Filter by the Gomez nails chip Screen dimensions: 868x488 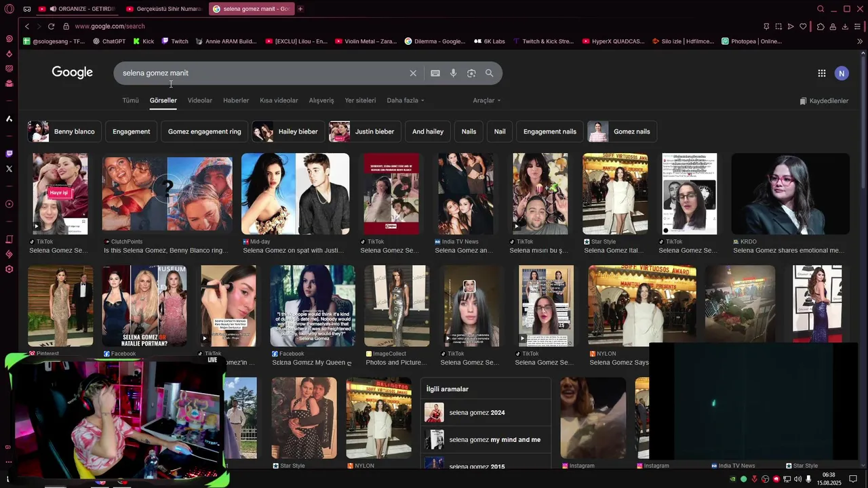(x=622, y=131)
